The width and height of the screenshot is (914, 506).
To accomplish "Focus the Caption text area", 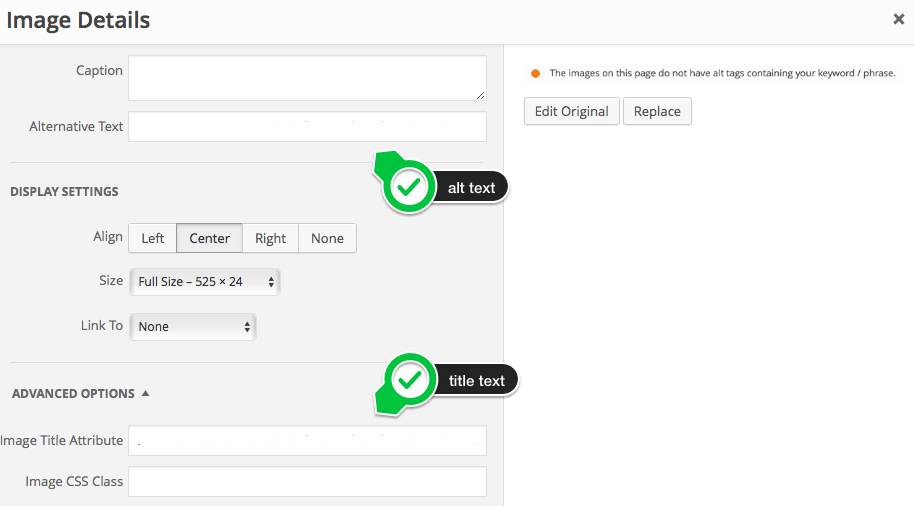I will coord(307,78).
